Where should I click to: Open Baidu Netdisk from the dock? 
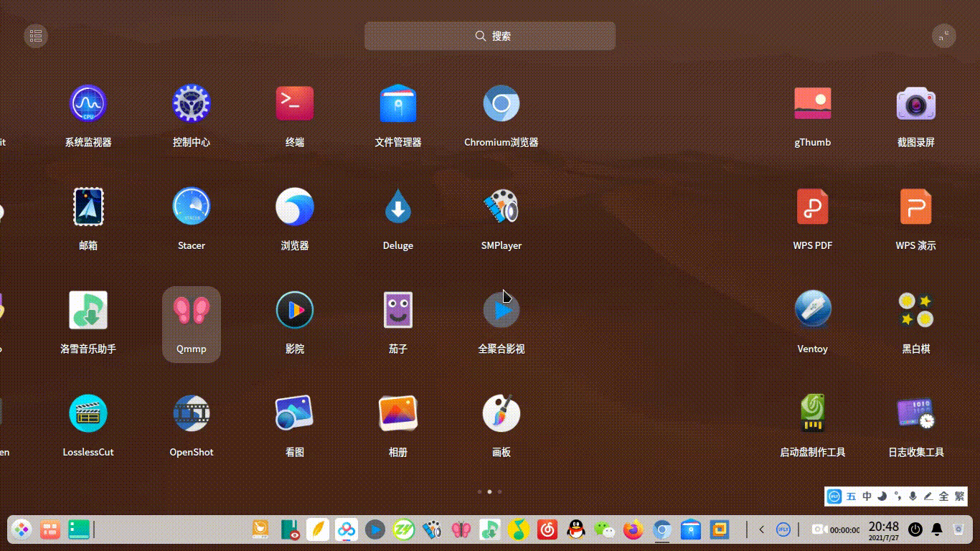(x=347, y=530)
